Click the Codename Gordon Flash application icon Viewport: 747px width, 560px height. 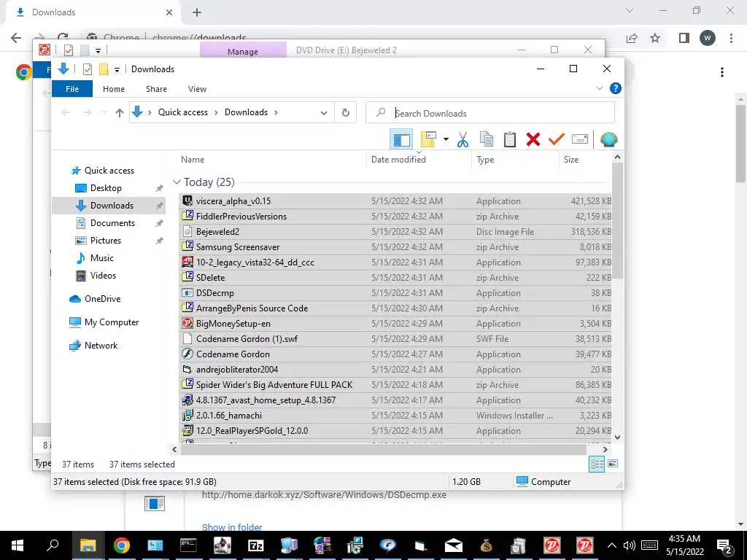tap(187, 354)
